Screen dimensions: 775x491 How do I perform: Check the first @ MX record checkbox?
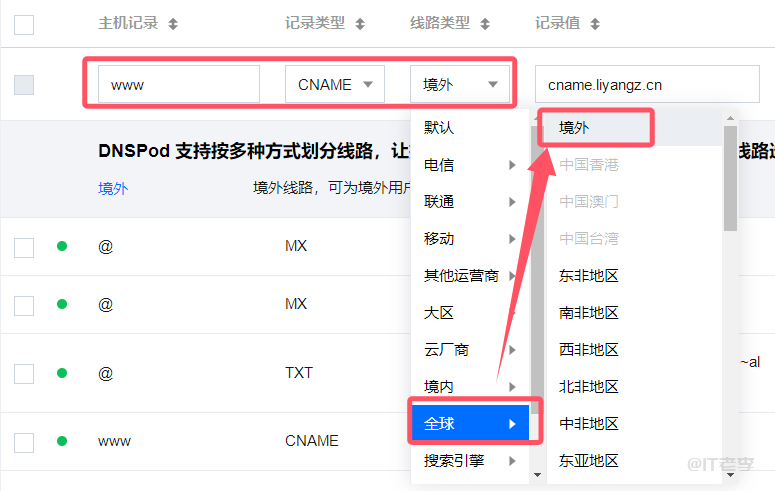pyautogui.click(x=24, y=246)
